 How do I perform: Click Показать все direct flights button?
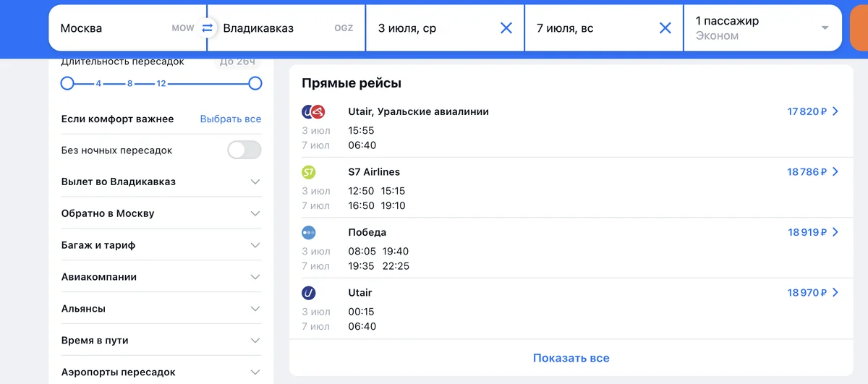tap(571, 358)
